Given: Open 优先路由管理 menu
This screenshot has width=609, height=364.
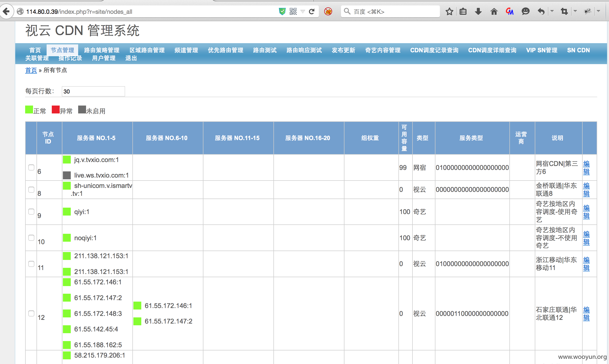Looking at the screenshot, I should 225,50.
